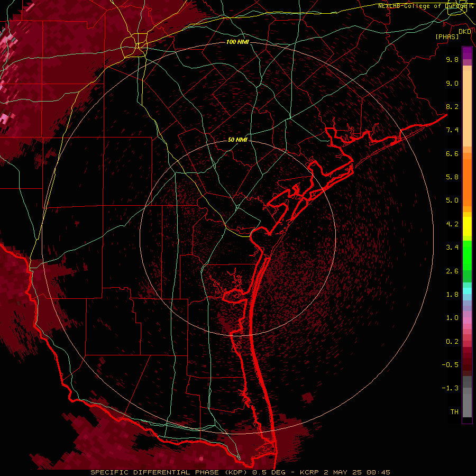Click the purple band at the colorbar top
The width and height of the screenshot is (476, 476).
467,53
